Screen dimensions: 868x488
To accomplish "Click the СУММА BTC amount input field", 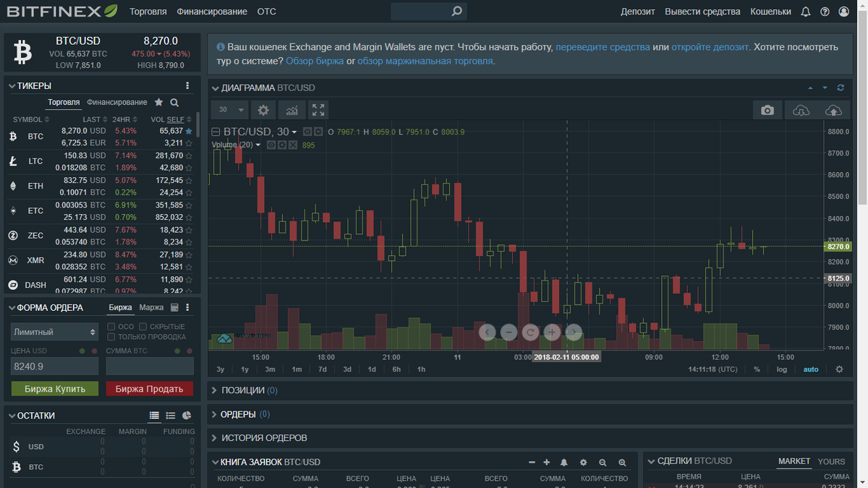I will click(150, 367).
